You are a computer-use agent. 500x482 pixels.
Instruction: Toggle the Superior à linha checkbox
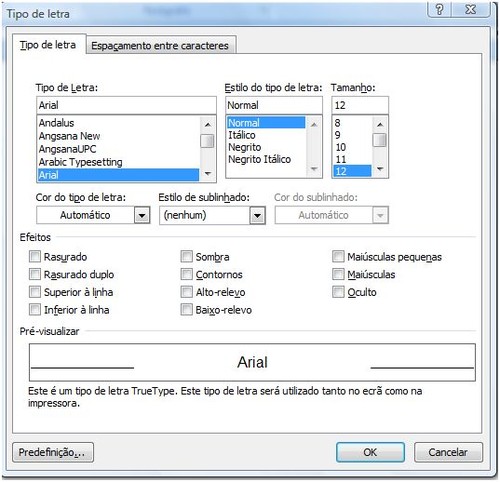[x=35, y=292]
